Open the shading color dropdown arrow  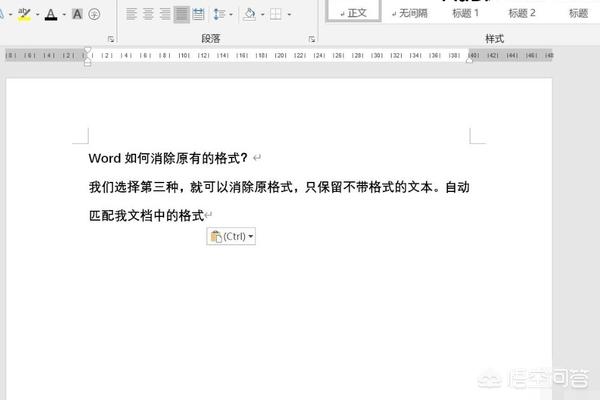[262, 15]
